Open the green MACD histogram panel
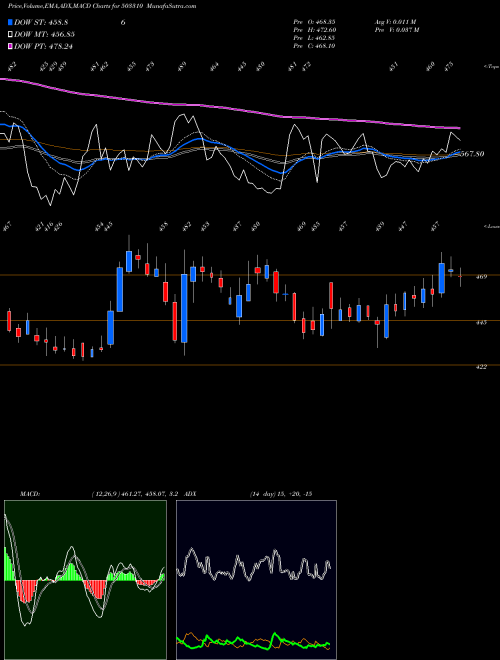 (85, 580)
